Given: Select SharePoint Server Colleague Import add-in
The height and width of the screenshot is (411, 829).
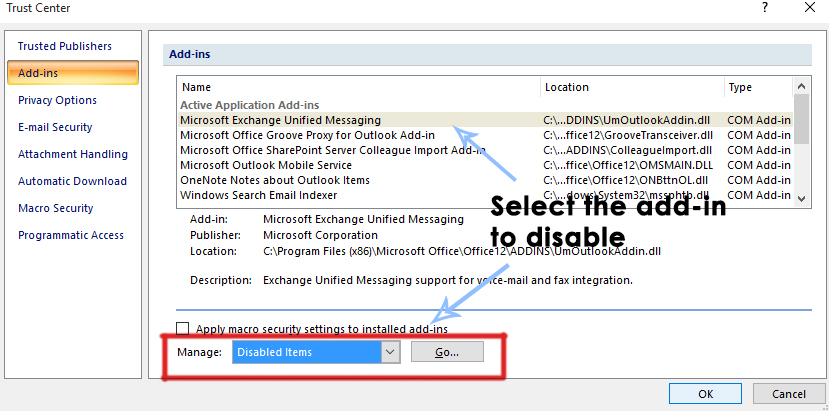Looking at the screenshot, I should point(485,150).
